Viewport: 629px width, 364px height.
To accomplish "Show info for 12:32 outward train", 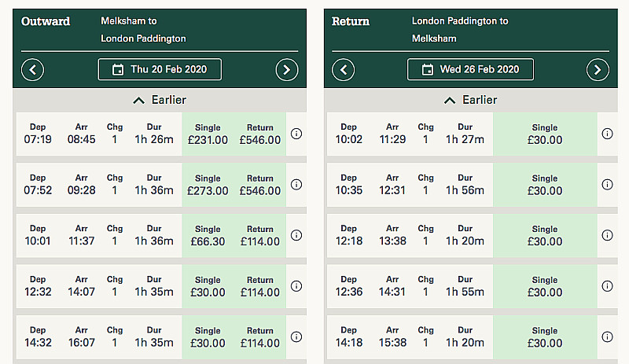I will point(296,286).
